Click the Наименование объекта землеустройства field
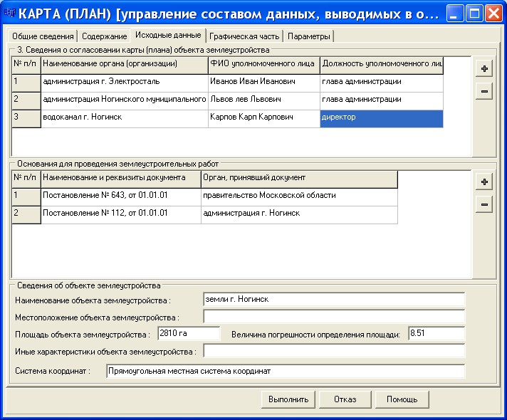This screenshot has height=420, width=507. [333, 300]
